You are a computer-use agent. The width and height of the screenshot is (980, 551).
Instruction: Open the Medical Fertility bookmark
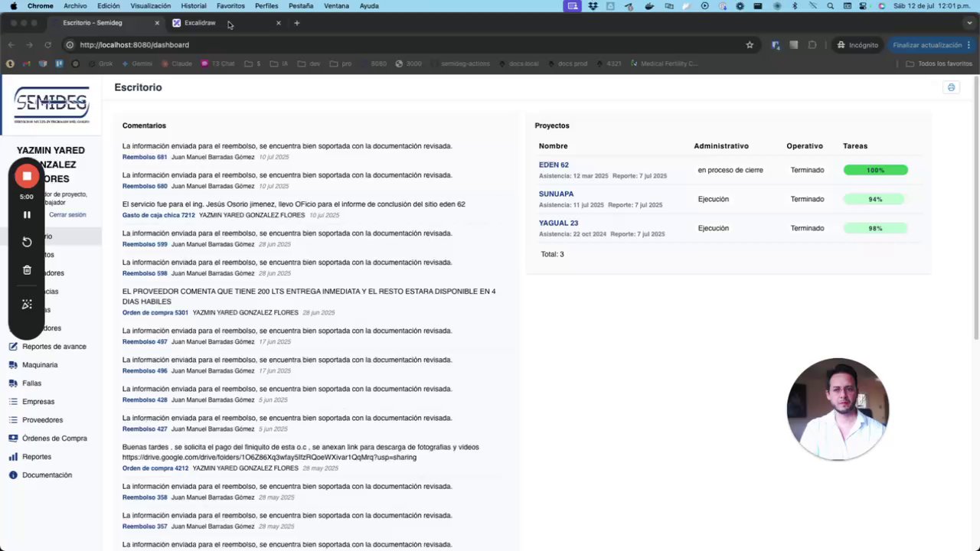pos(664,64)
